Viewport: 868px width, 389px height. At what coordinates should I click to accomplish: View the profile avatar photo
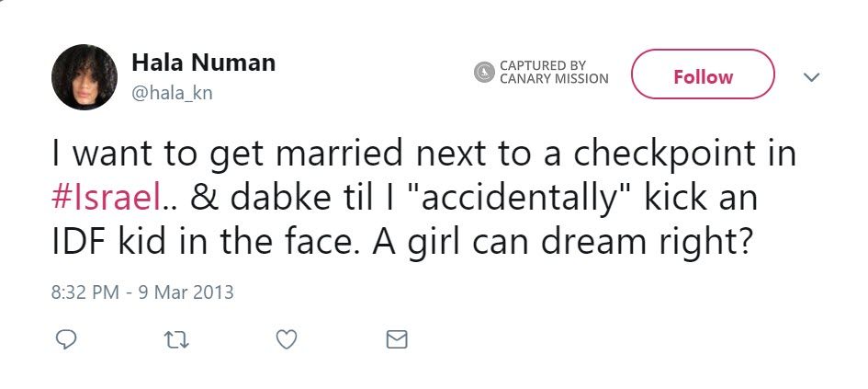pos(85,77)
